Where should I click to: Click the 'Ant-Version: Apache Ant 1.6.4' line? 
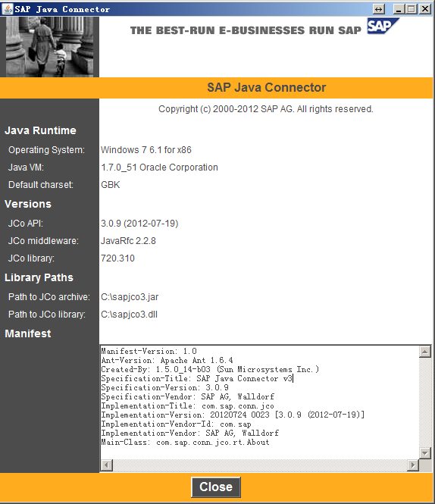click(x=167, y=360)
